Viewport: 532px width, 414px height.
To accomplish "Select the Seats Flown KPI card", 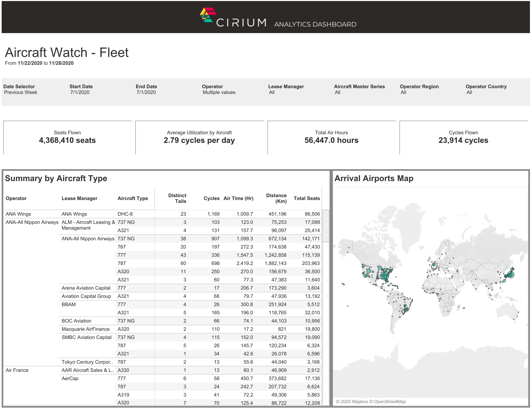I will coord(67,138).
